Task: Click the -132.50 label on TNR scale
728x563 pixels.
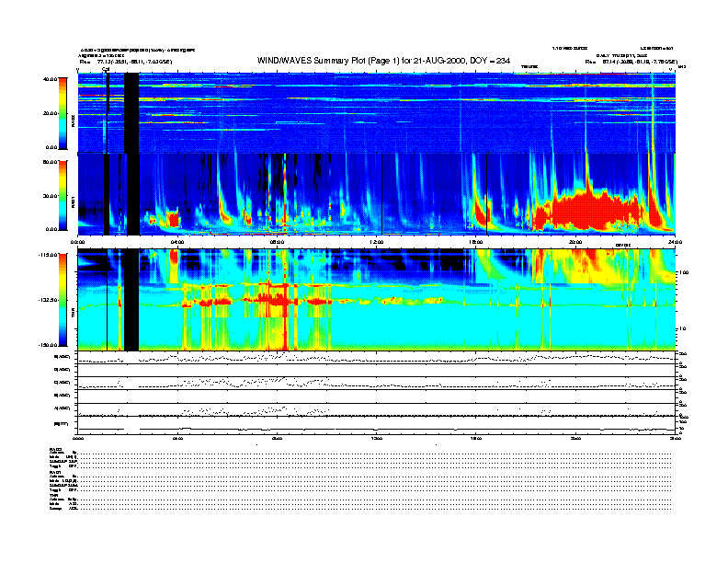Action: (x=48, y=300)
